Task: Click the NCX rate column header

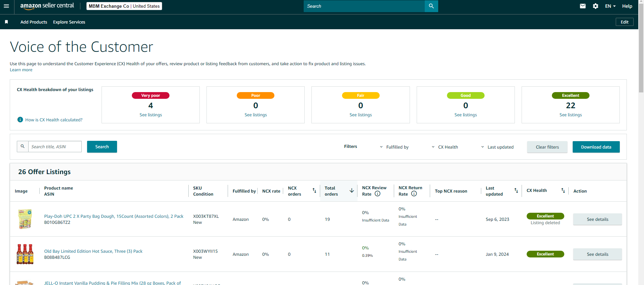Action: [x=271, y=191]
